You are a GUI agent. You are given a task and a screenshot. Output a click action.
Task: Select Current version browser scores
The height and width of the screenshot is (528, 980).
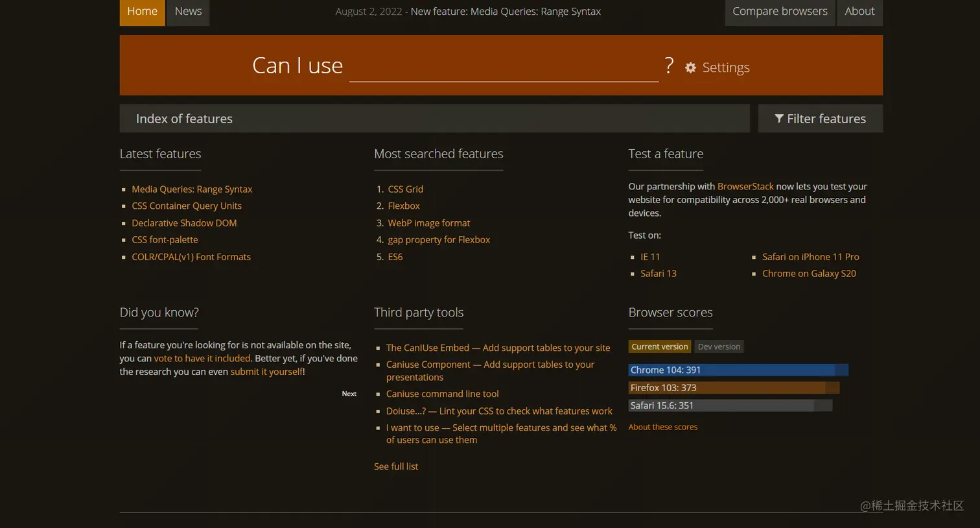660,347
